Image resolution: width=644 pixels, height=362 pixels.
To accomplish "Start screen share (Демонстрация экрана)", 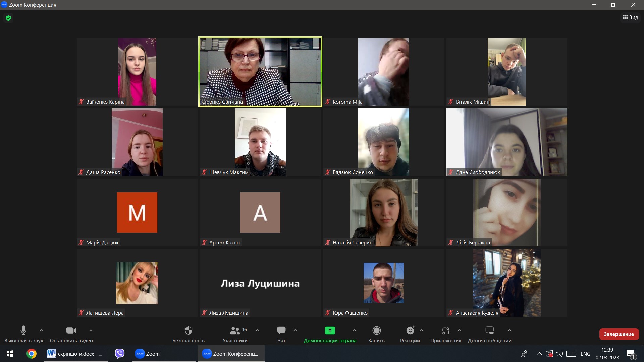I will (x=330, y=331).
